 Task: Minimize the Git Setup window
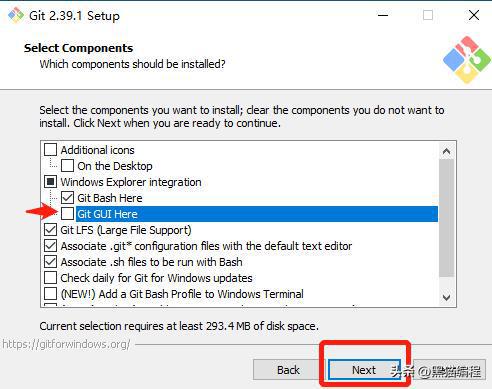pos(383,15)
